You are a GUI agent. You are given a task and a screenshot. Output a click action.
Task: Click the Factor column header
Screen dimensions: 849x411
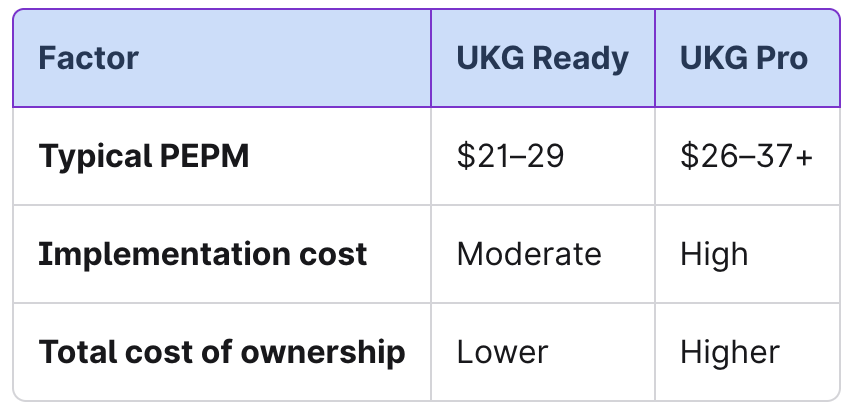[x=222, y=58]
